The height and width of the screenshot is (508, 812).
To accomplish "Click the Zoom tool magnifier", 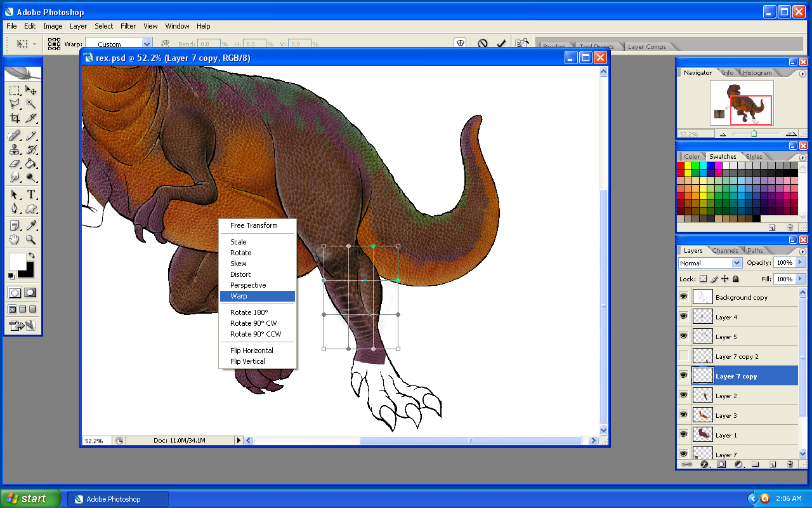I will (30, 239).
